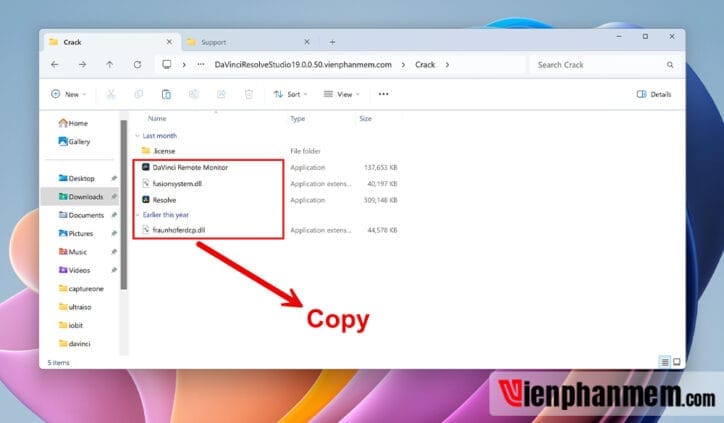Click the DaVinci Remote Monitor app icon
The image size is (724, 423).
coord(146,167)
